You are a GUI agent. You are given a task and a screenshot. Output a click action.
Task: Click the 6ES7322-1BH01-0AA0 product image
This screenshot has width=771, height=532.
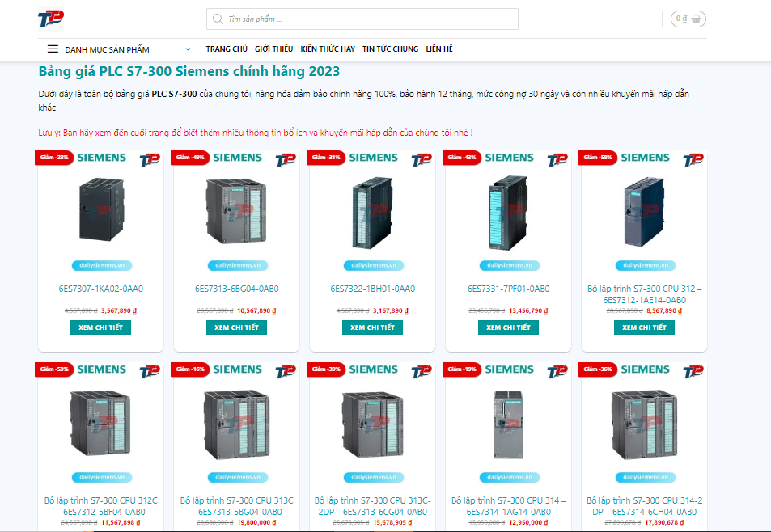coord(373,213)
